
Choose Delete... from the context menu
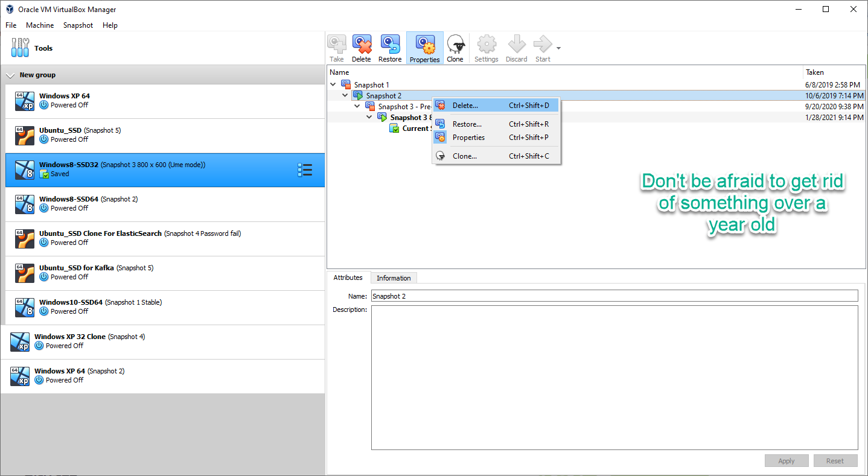click(496, 106)
